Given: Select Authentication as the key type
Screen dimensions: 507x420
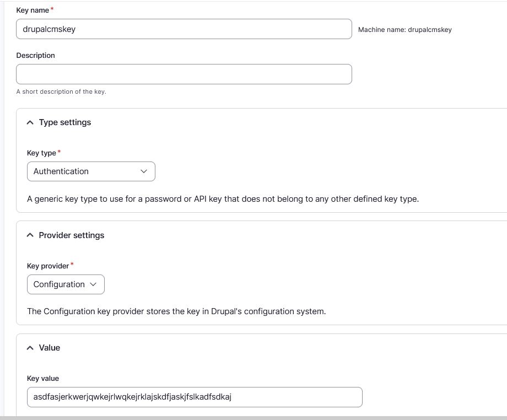Looking at the screenshot, I should 91,171.
